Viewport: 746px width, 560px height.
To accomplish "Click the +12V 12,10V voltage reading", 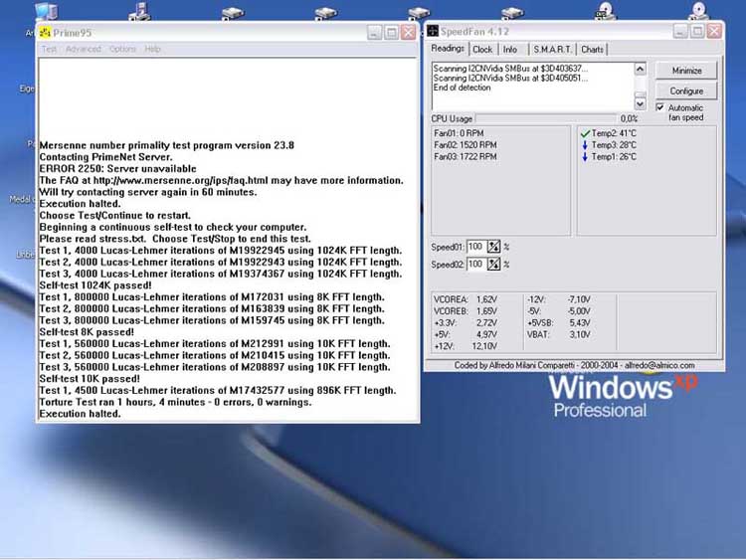I will coord(466,346).
